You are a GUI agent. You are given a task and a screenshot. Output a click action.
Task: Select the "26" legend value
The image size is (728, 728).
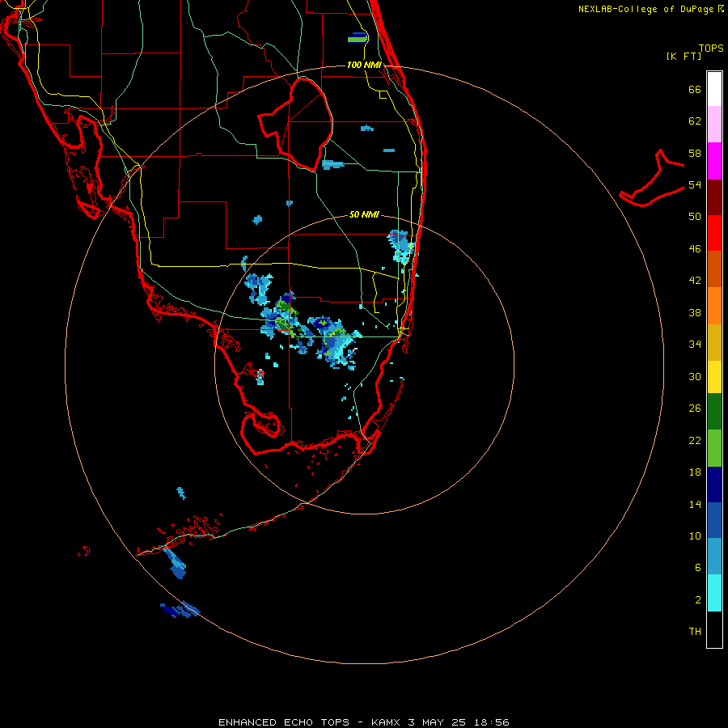tap(695, 408)
